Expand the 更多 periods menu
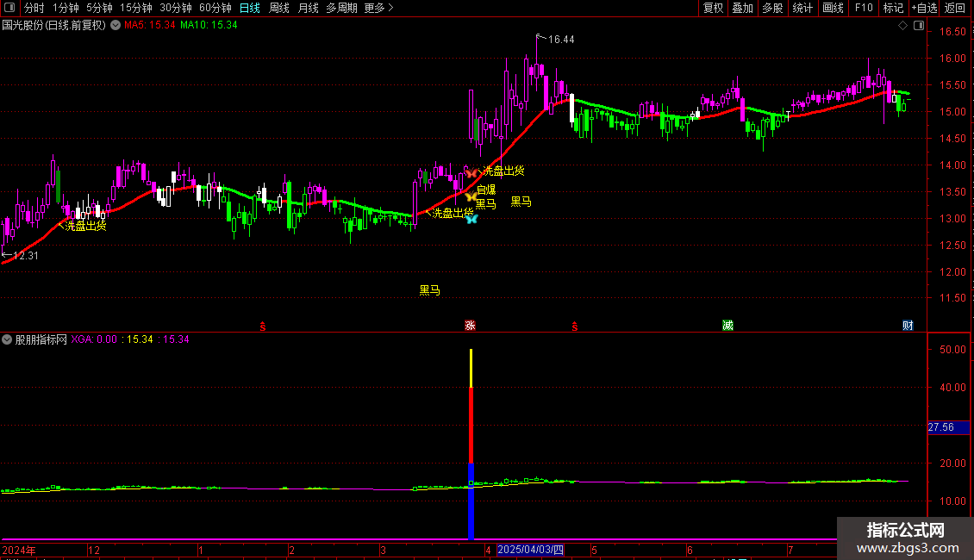This screenshot has width=974, height=560. click(378, 8)
